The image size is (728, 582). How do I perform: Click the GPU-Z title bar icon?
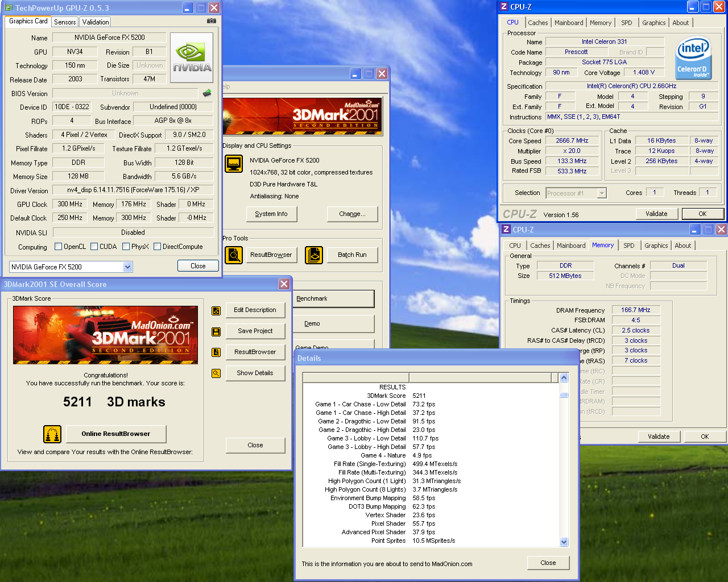point(9,8)
